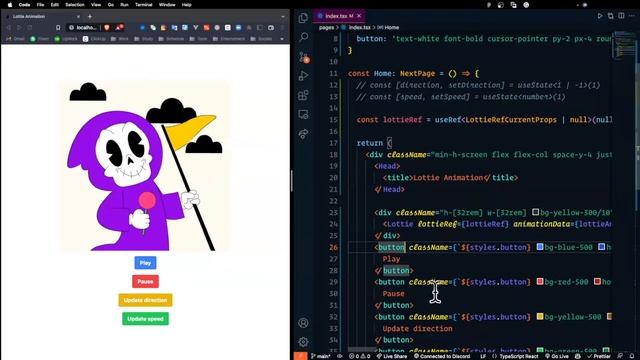Open the Live Share activity bar icon
This screenshot has height=360, width=640.
[x=303, y=134]
